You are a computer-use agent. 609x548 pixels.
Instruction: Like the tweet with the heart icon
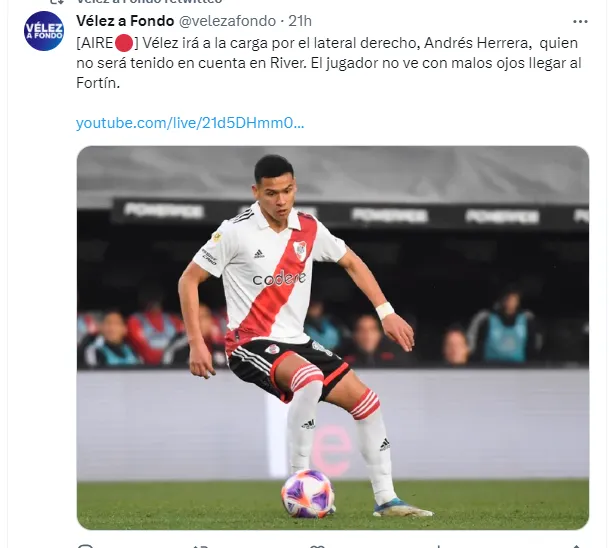317,546
